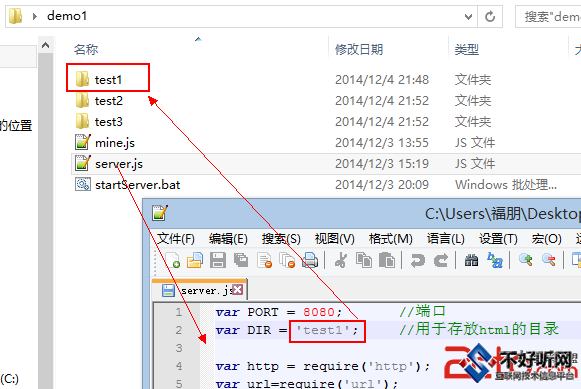Click the Save icon in Notepad++ toolbar
The image size is (581, 389).
[x=218, y=260]
